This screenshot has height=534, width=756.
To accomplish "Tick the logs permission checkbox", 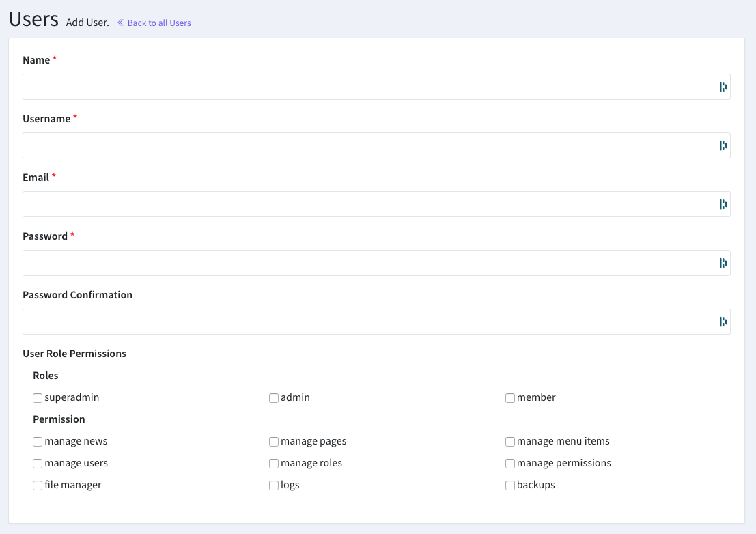I will click(x=274, y=486).
